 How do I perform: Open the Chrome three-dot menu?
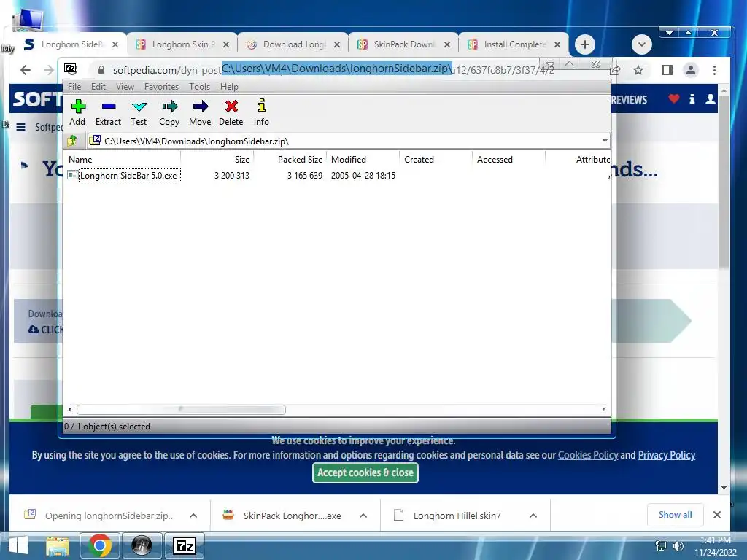click(714, 71)
